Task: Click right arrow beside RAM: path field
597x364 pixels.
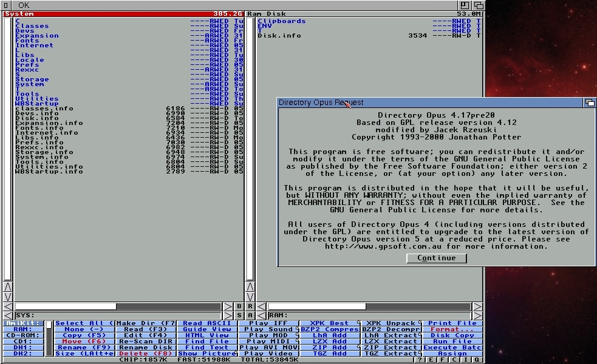Action: click(477, 315)
